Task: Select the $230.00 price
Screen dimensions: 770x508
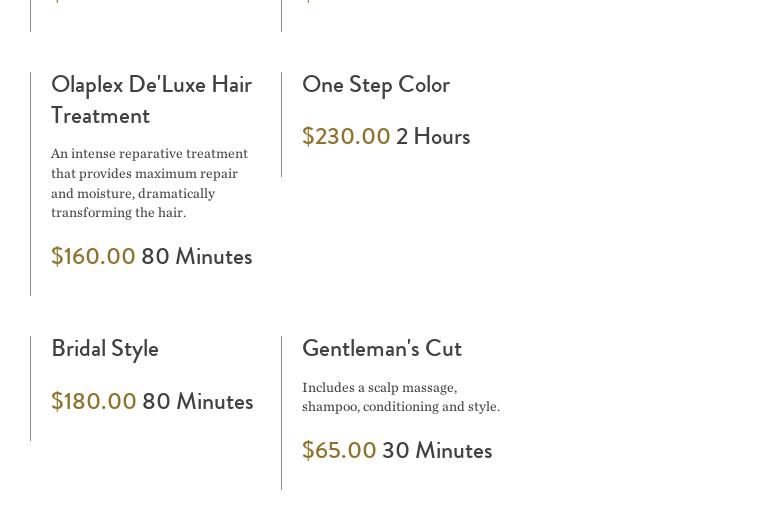Action: 346,136
